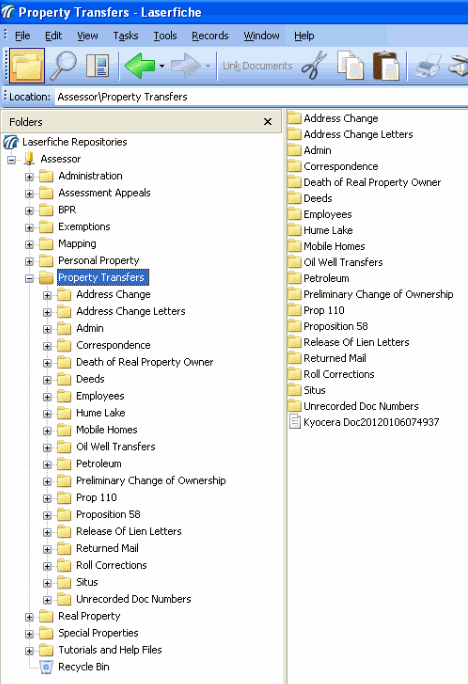The width and height of the screenshot is (468, 684).
Task: Open the Help menu
Action: tap(304, 36)
